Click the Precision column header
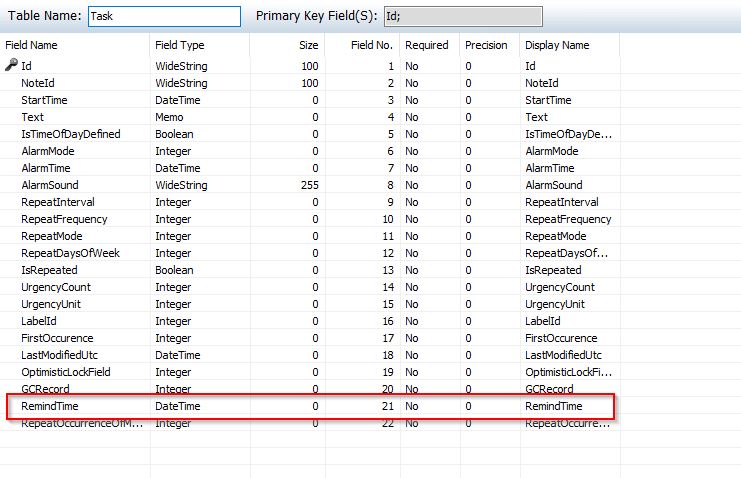The height and width of the screenshot is (478, 741). (x=486, y=45)
